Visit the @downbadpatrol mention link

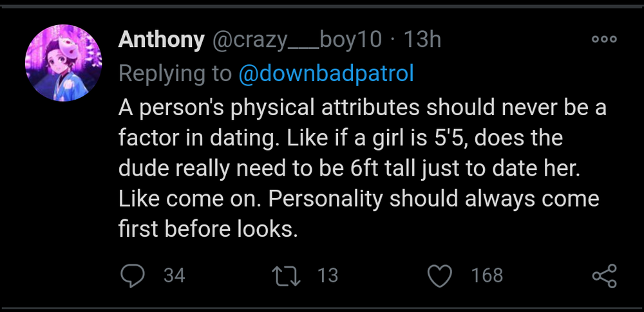pos(326,74)
